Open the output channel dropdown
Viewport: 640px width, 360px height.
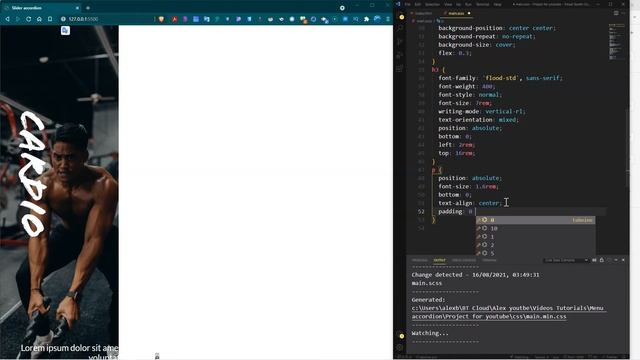566,260
